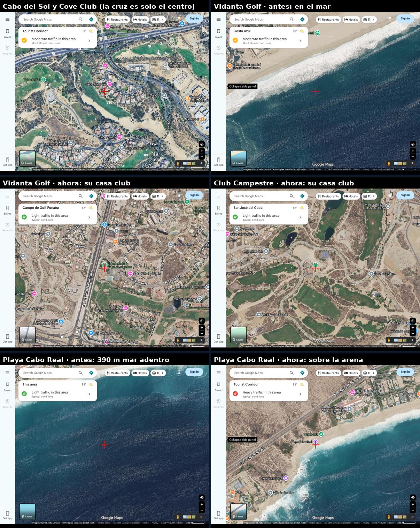Select the Javier's Restaurant pin
Viewport: 420px width, 528px height.
coord(230,66)
